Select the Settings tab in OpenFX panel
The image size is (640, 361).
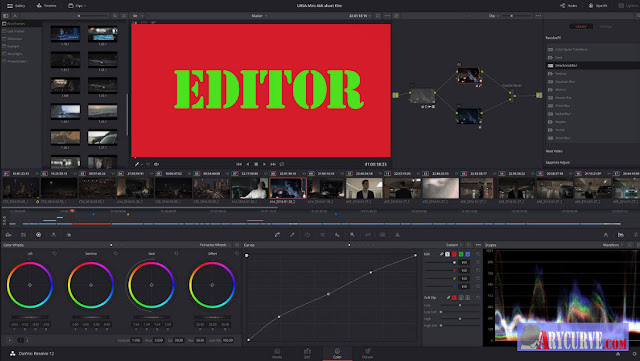coord(605,27)
